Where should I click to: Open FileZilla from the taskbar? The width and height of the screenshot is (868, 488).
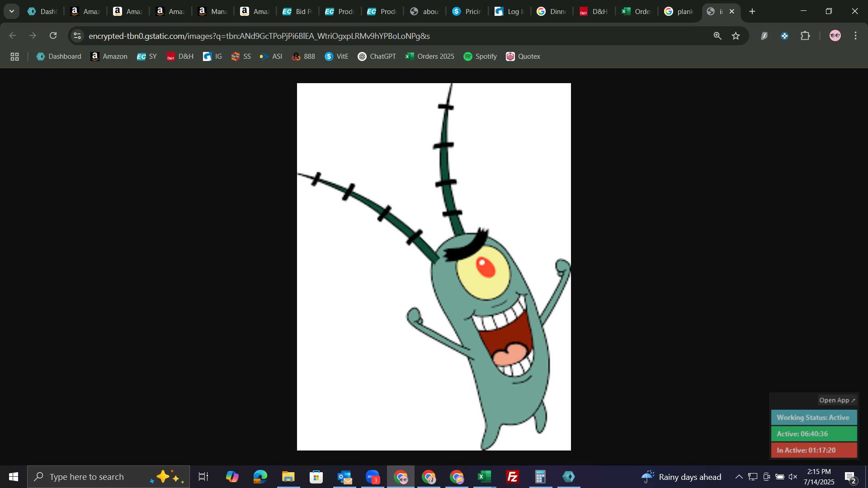pyautogui.click(x=513, y=477)
